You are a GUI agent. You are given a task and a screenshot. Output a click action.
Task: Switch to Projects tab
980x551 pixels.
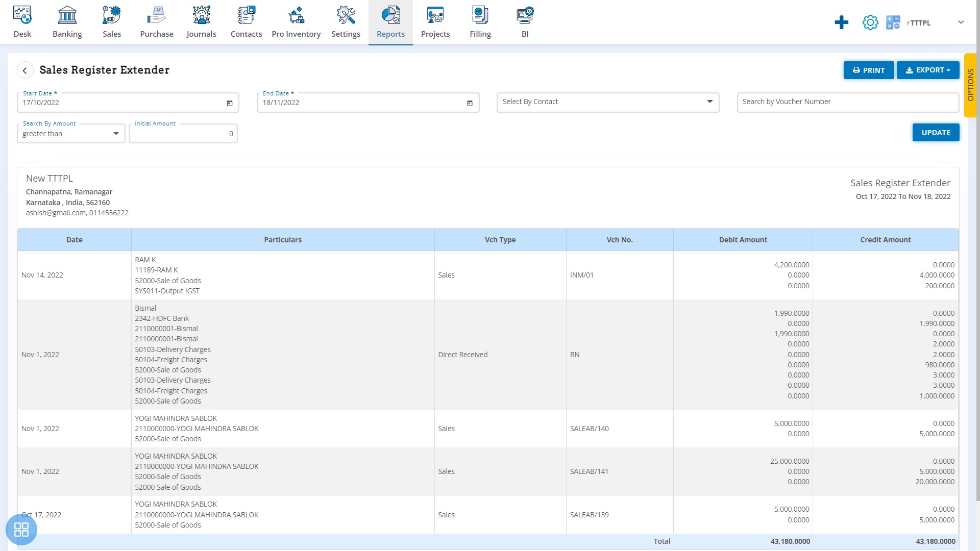(435, 22)
